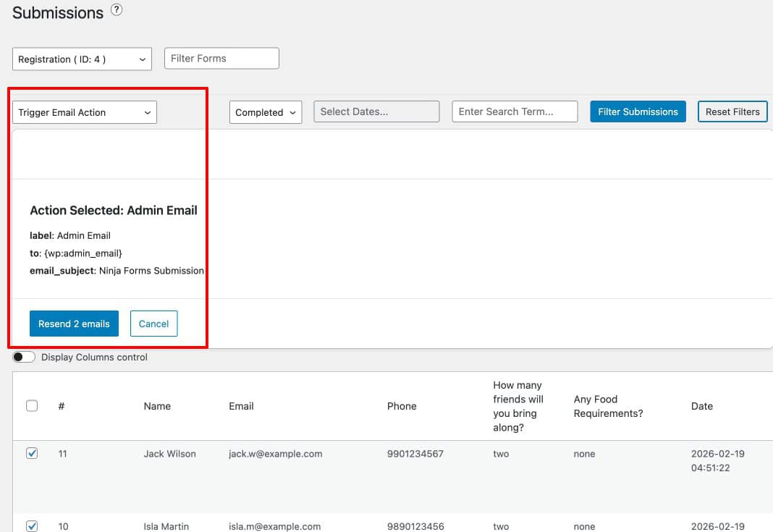The image size is (773, 532).
Task: Expand the Trigger Email Action dropdown
Action: pos(84,112)
